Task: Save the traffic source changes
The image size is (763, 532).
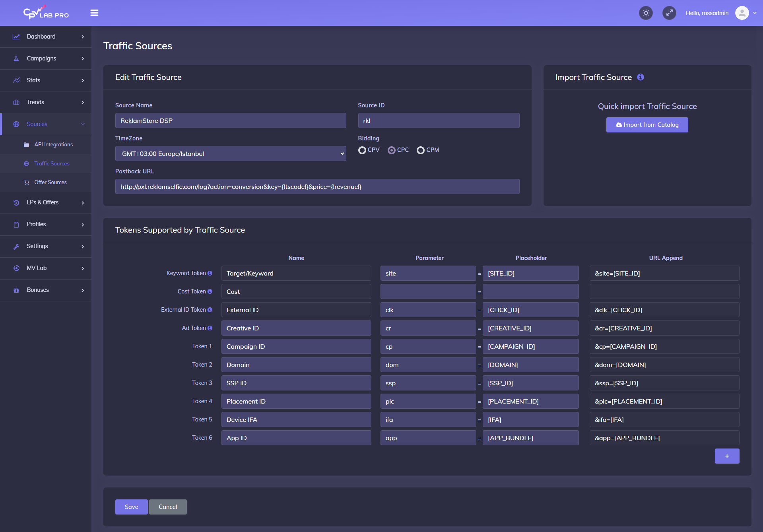Action: [131, 507]
